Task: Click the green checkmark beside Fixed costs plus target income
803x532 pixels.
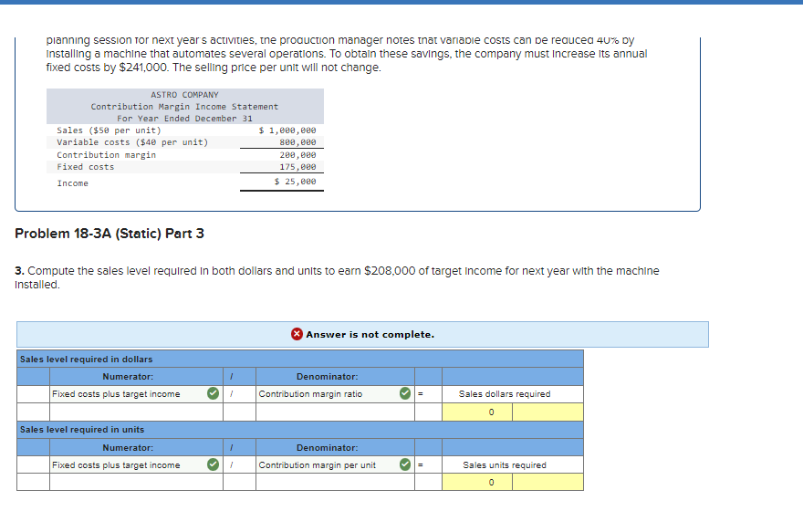Action: (x=214, y=392)
